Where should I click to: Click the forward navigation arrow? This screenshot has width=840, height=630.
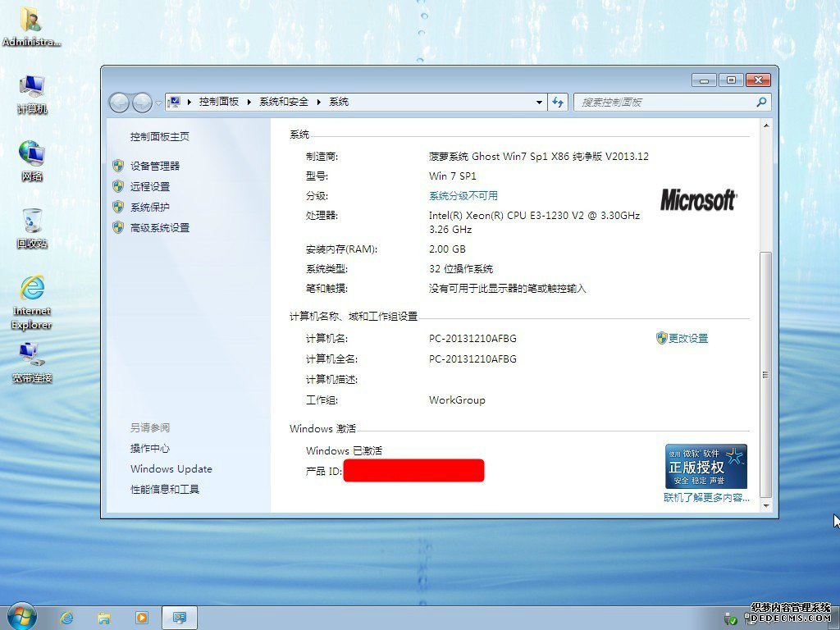142,103
